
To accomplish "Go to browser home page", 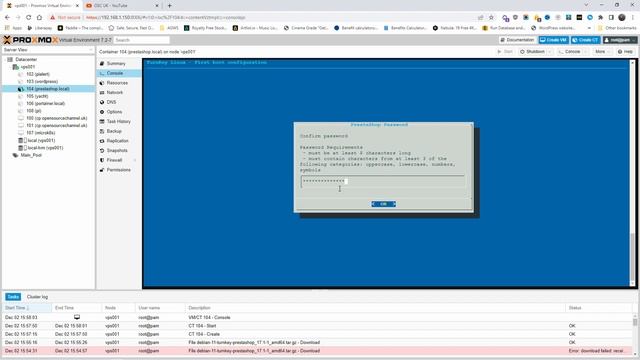I will 39,18.
